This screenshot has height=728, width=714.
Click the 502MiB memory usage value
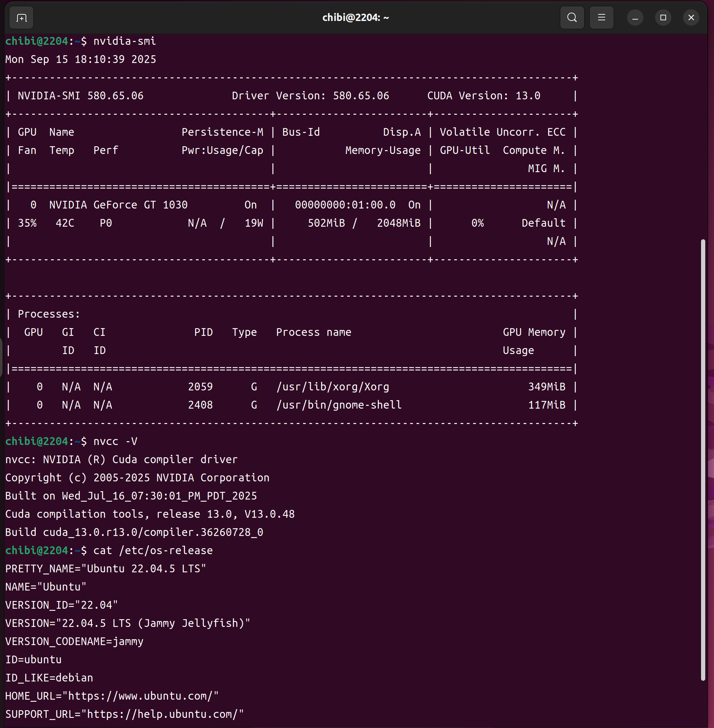[x=326, y=223]
